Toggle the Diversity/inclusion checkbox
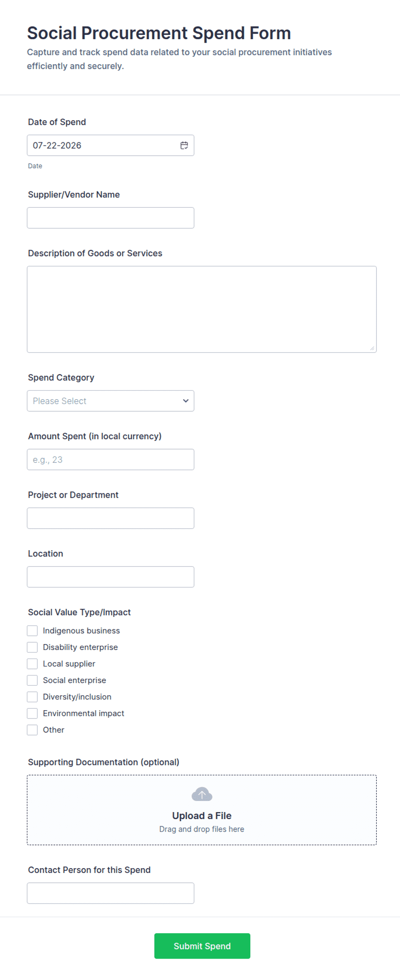The image size is (400, 980). pyautogui.click(x=32, y=697)
